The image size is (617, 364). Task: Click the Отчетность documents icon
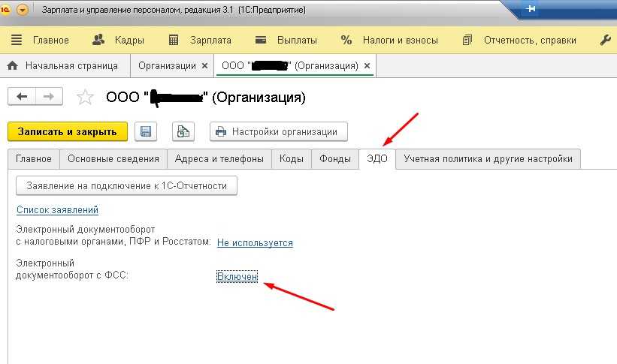coord(467,40)
